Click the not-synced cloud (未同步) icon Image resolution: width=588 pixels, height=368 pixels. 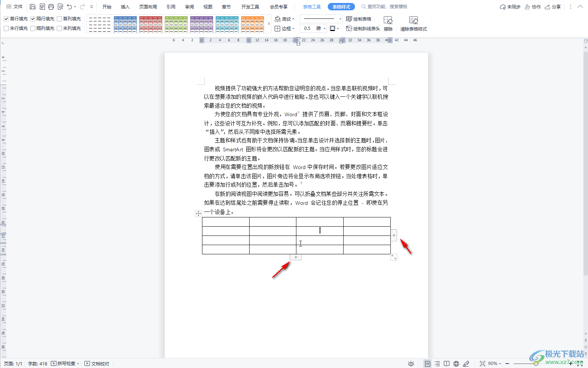click(x=510, y=7)
